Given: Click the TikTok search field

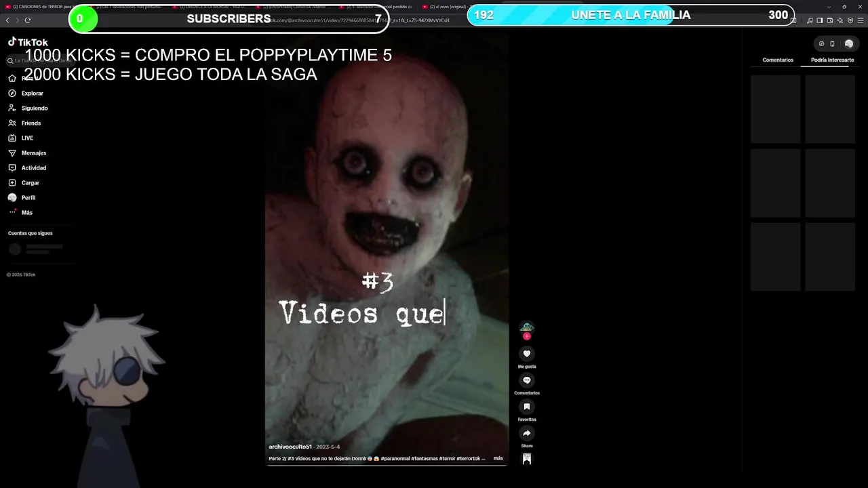Looking at the screenshot, I should [41, 61].
